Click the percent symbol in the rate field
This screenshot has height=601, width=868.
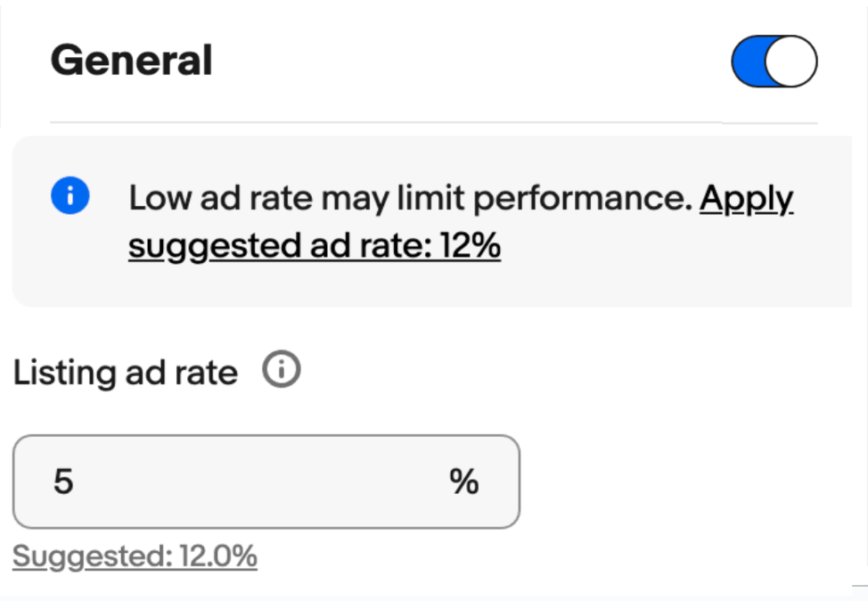tap(463, 482)
